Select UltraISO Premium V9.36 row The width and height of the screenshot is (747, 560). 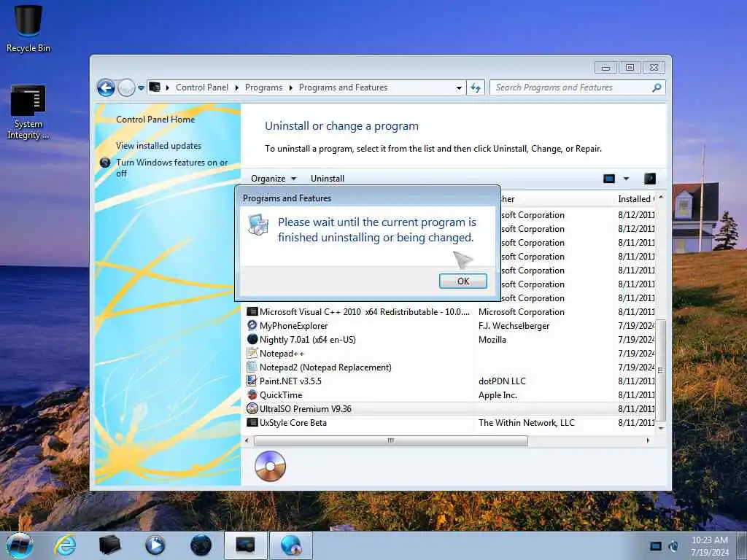[451, 408]
